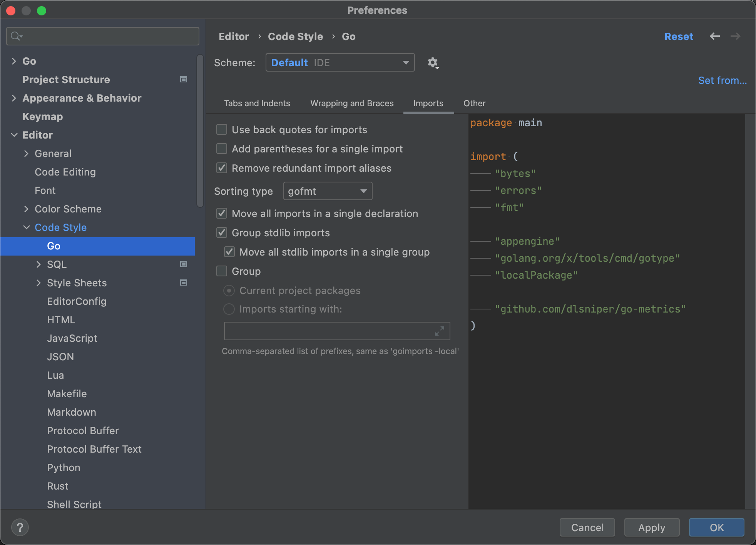Viewport: 756px width, 545px height.
Task: Click expand icon in prefixes field
Action: [x=439, y=331]
